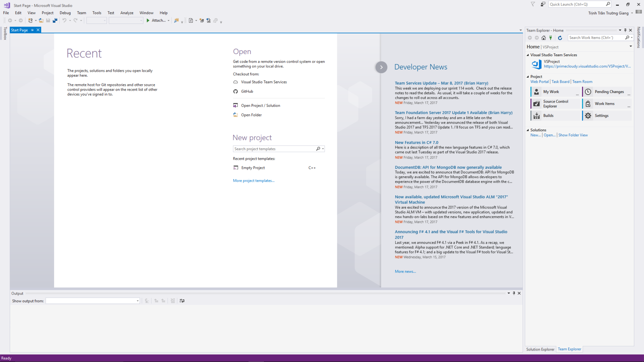This screenshot has width=644, height=362.
Task: Switch to the Team Explorer bottom tab
Action: 570,349
